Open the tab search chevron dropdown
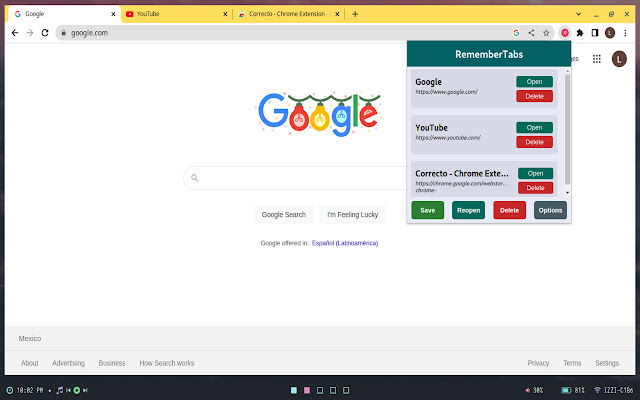Viewport: 640px width, 400px height. click(x=578, y=14)
